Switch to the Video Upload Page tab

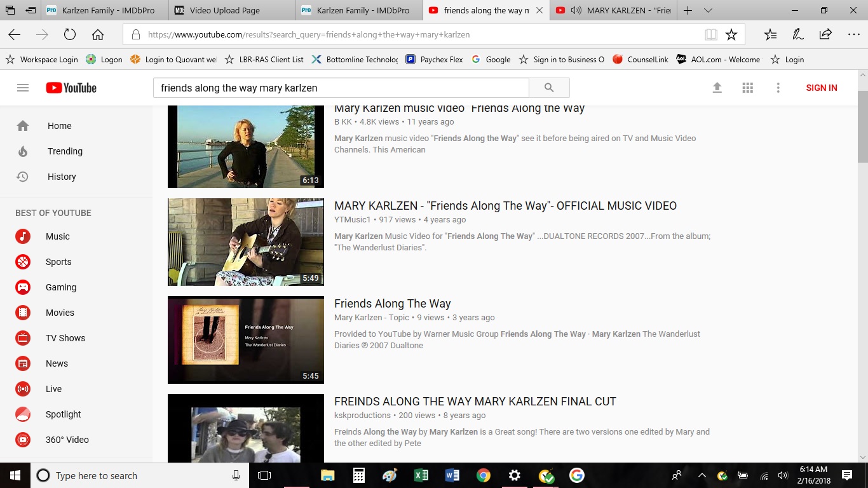(x=232, y=10)
